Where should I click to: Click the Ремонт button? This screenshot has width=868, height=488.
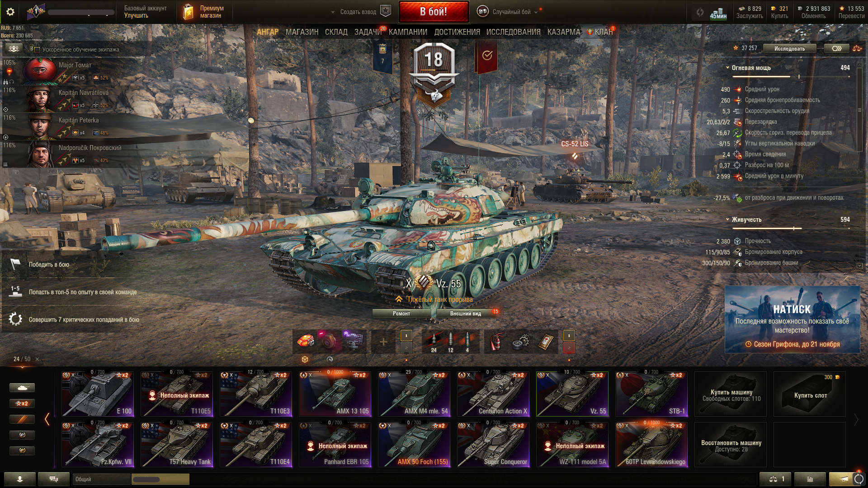401,314
